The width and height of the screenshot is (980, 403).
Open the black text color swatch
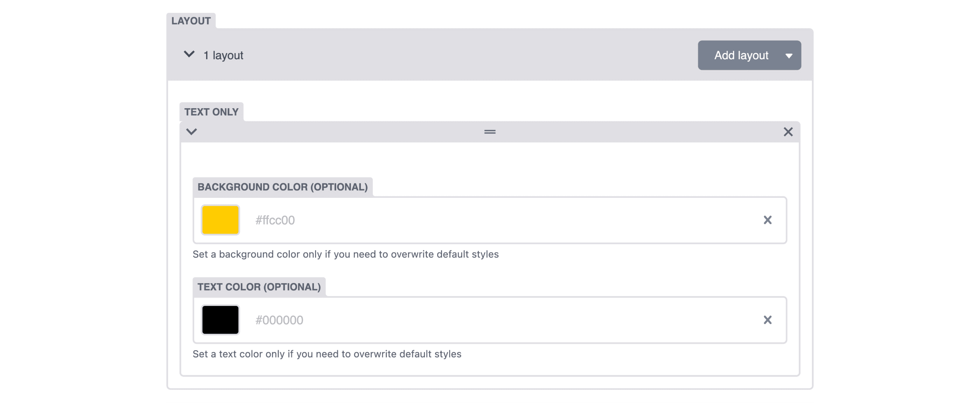pyautogui.click(x=220, y=320)
